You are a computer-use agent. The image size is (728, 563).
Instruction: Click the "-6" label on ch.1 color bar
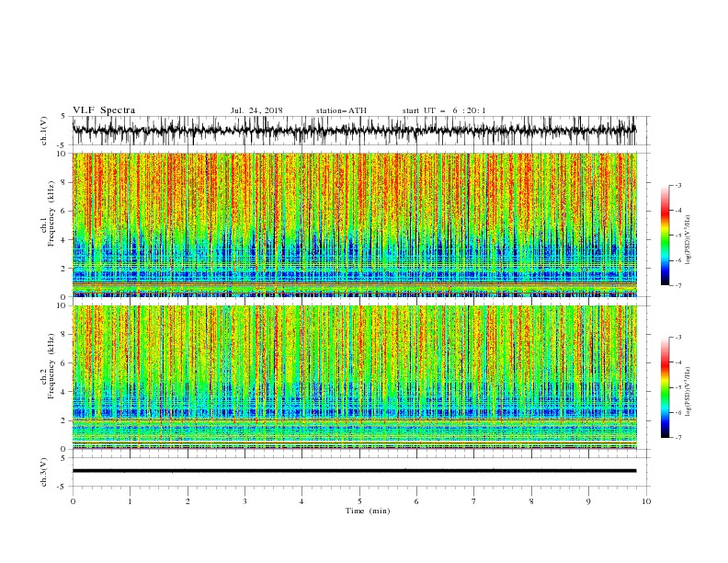pos(678,260)
